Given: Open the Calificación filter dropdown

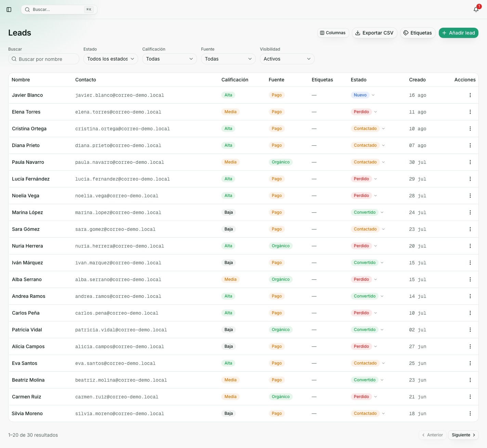Looking at the screenshot, I should click(170, 59).
